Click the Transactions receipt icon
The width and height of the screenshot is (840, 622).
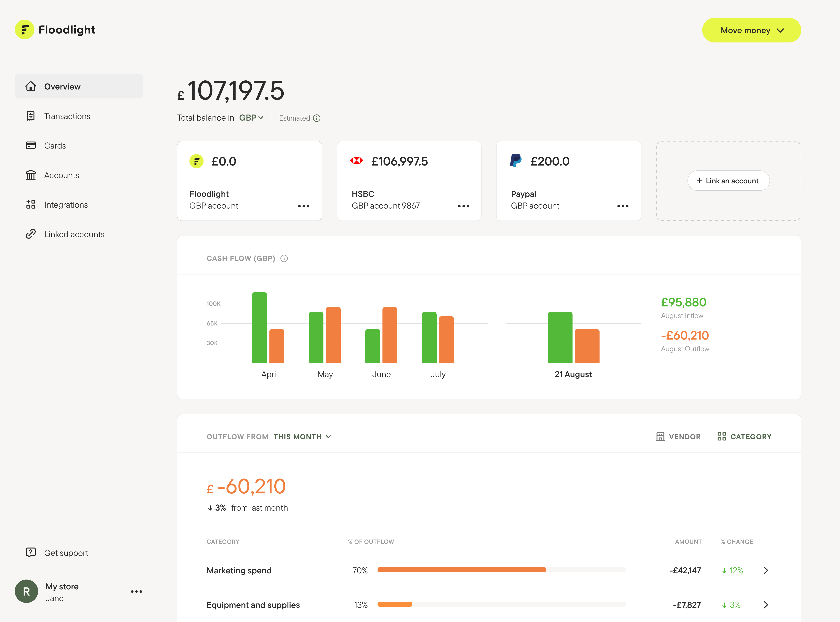coord(31,116)
